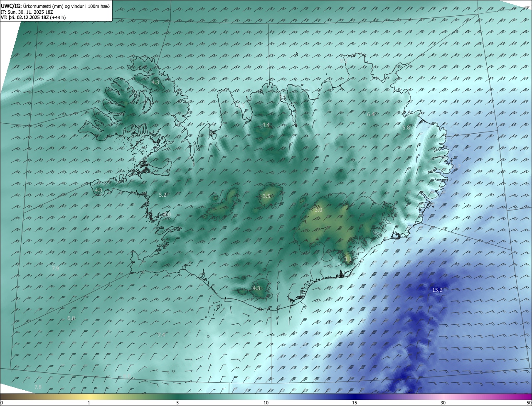
Task: Click the 15.2 maximum value label
Action: tap(437, 290)
